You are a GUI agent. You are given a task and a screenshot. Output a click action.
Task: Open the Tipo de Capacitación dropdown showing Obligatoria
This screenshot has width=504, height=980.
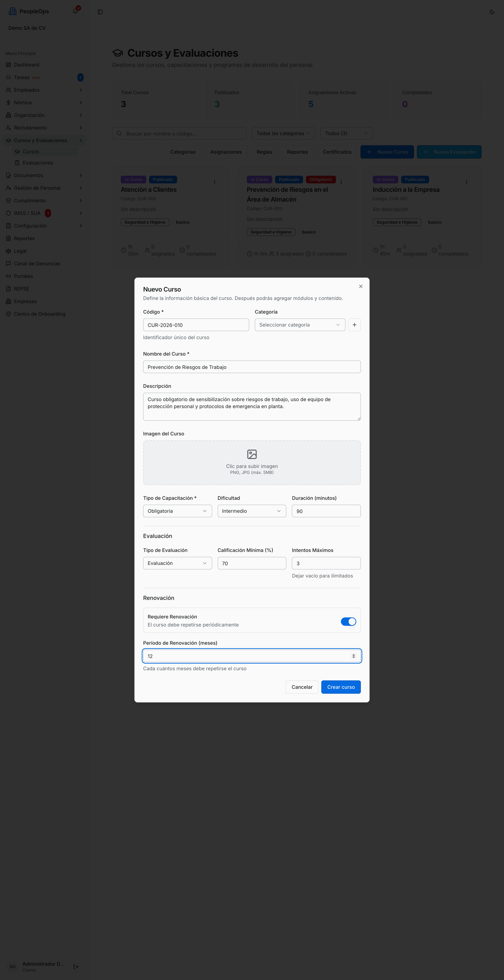click(177, 511)
